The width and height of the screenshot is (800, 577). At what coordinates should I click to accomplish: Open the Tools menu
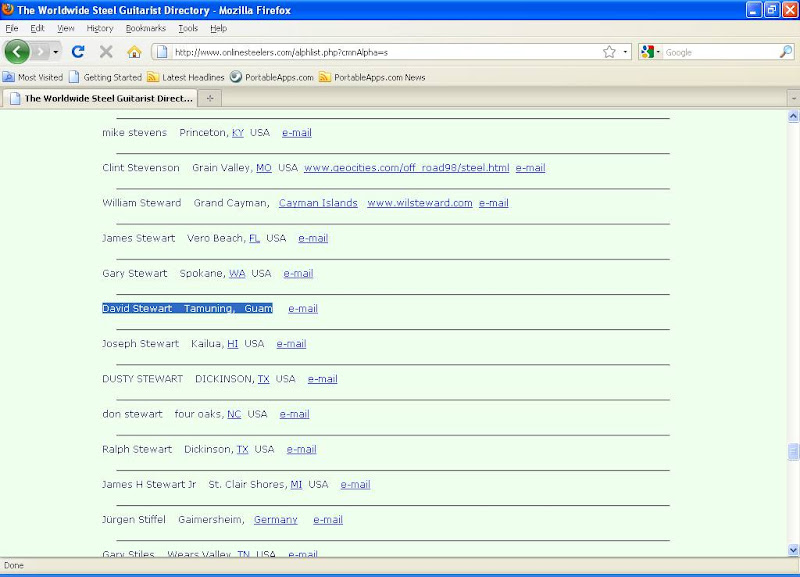(188, 28)
